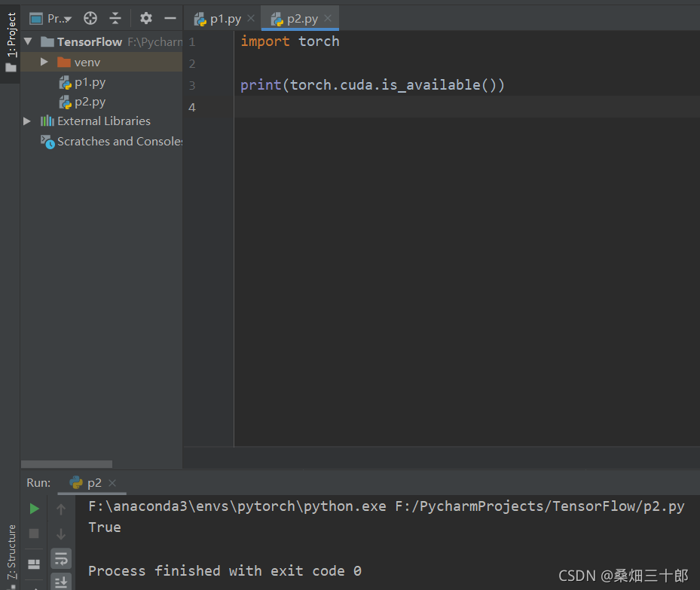Viewport: 700px width, 590px height.
Task: Click the collapse all icon in Project toolbar
Action: (115, 18)
